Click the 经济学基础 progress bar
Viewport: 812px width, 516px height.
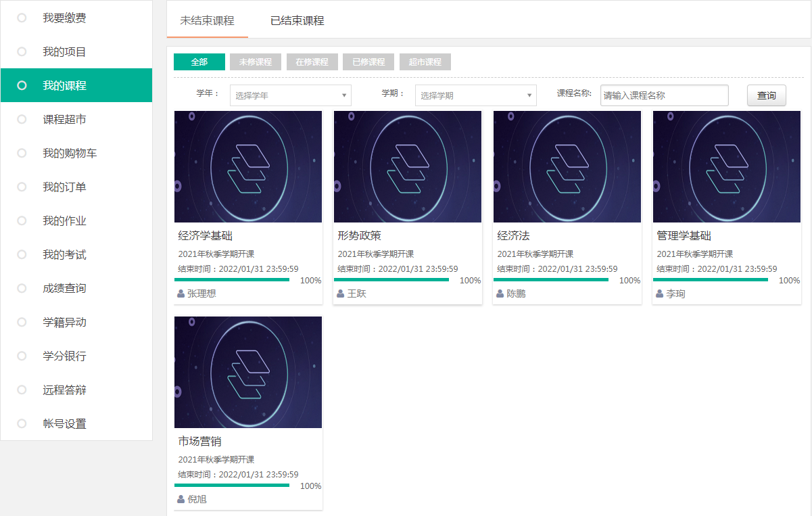coord(232,279)
